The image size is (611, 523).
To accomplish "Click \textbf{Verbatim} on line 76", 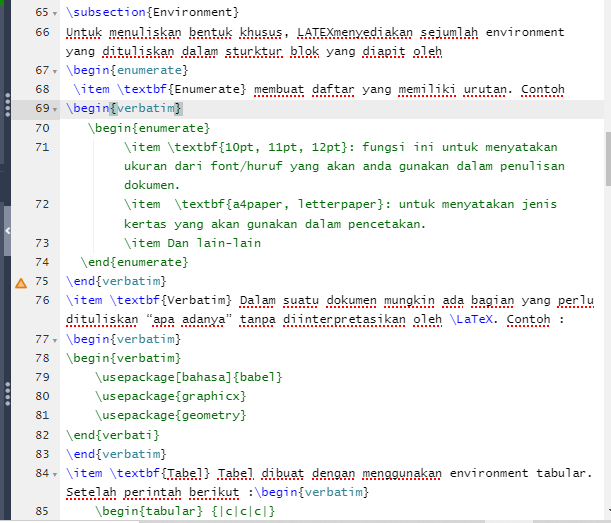I will (x=171, y=300).
